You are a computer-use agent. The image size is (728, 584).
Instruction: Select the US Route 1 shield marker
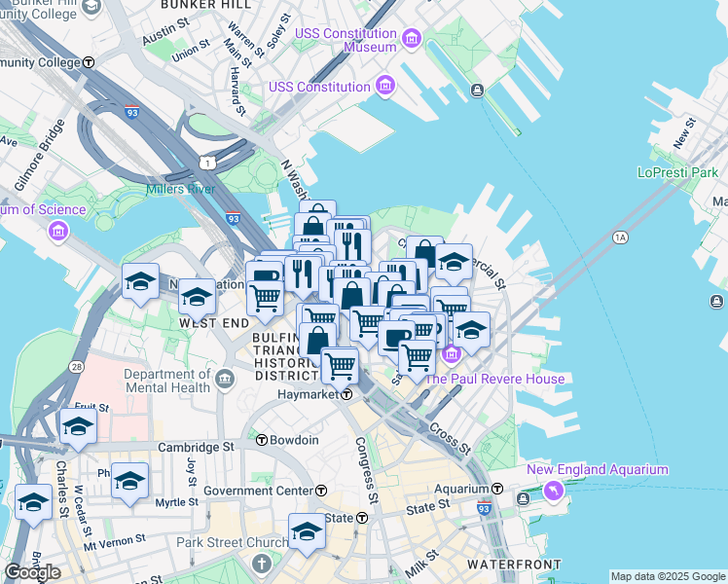[207, 163]
